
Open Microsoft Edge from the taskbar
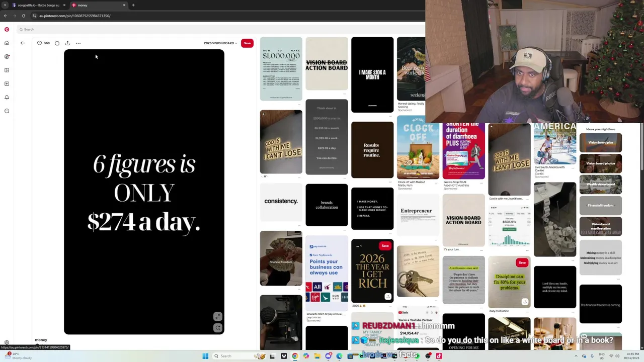339,356
